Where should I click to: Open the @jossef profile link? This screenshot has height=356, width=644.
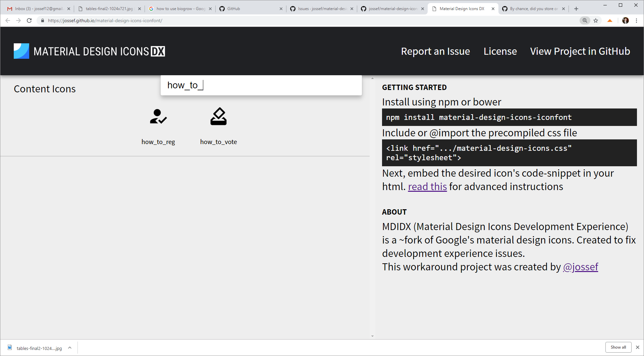point(580,267)
